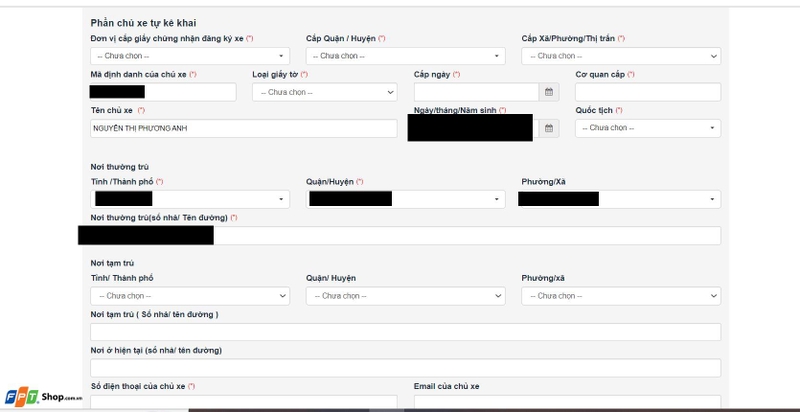Click Mã định danh của chủ xe field
This screenshot has height=412, width=800.
click(163, 92)
